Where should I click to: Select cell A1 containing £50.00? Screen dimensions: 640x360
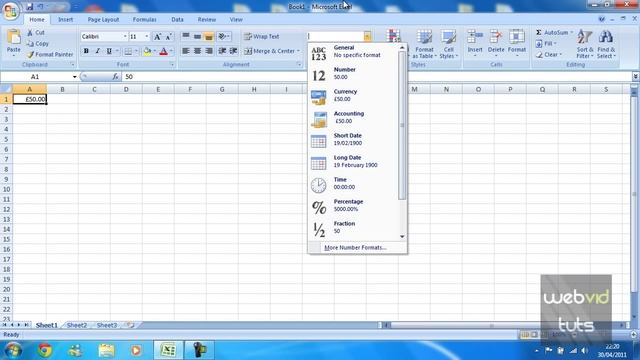click(x=30, y=99)
